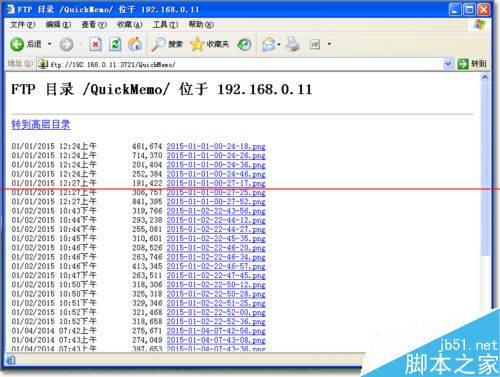Open file 2015-01-02-22-46-57.png

tap(216, 266)
